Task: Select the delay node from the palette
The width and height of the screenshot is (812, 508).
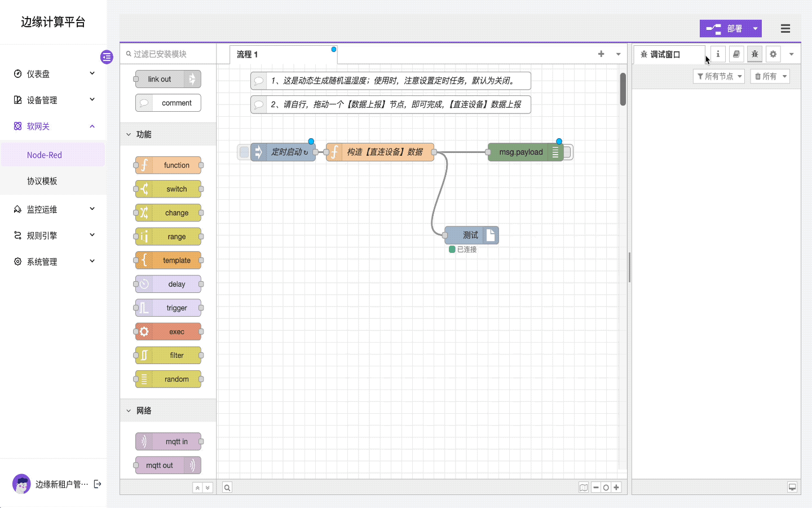Action: (168, 284)
